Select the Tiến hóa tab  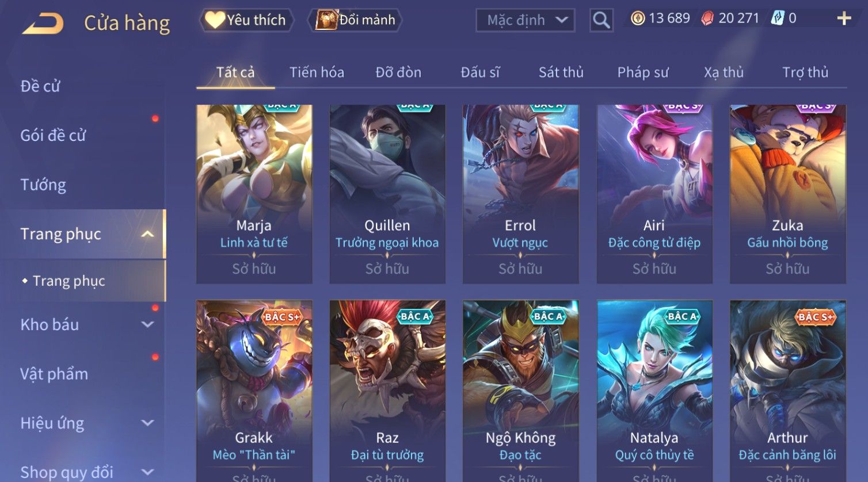pyautogui.click(x=317, y=72)
